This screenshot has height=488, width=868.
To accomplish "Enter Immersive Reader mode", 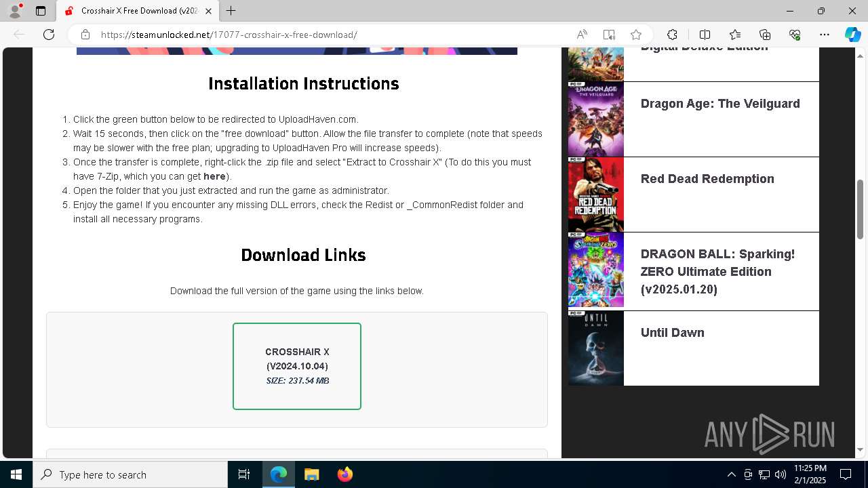I will coord(609,35).
